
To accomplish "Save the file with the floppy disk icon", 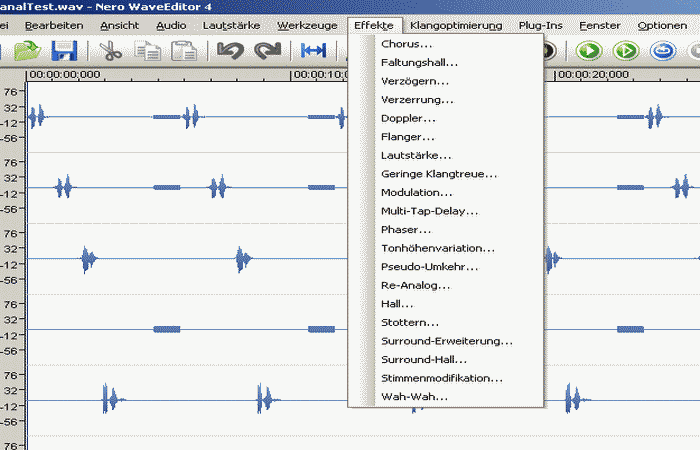I will [x=65, y=51].
